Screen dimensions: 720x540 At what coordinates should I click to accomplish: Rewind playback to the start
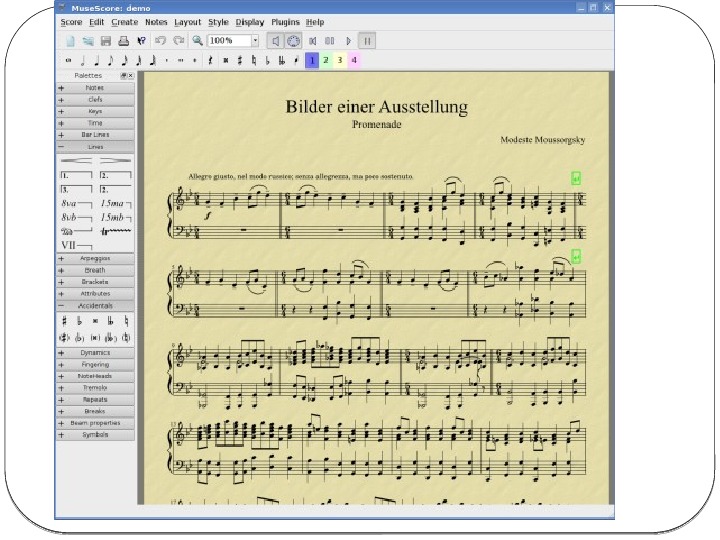click(313, 41)
